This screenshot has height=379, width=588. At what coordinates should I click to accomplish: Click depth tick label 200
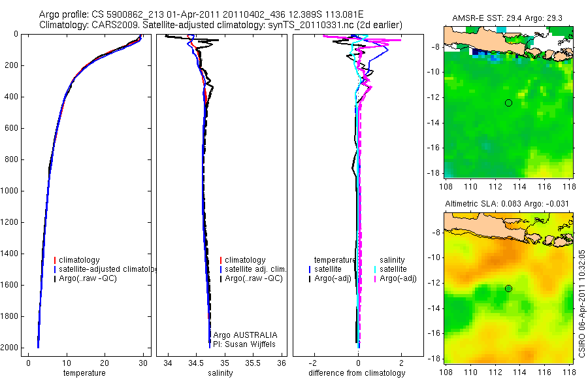point(12,65)
